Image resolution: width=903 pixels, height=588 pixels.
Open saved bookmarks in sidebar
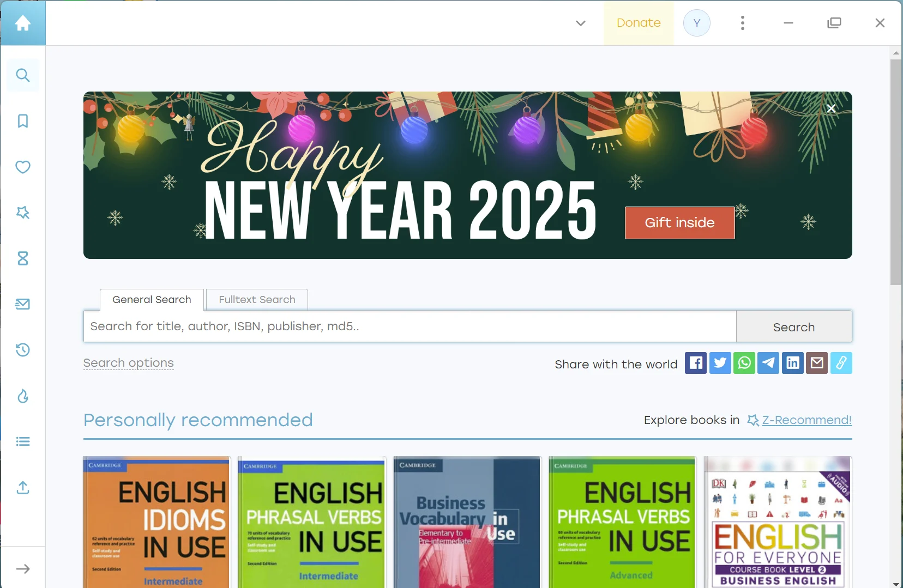pyautogui.click(x=23, y=121)
